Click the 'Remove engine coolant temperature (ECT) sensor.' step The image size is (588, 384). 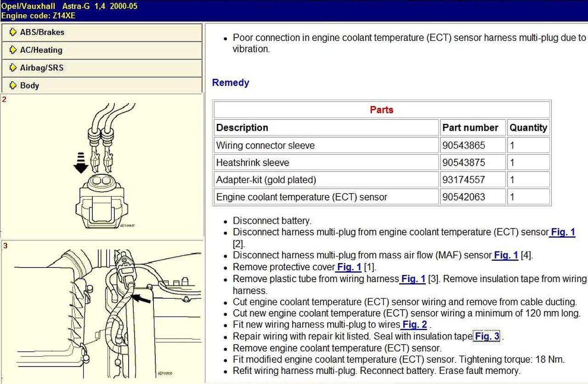(337, 348)
